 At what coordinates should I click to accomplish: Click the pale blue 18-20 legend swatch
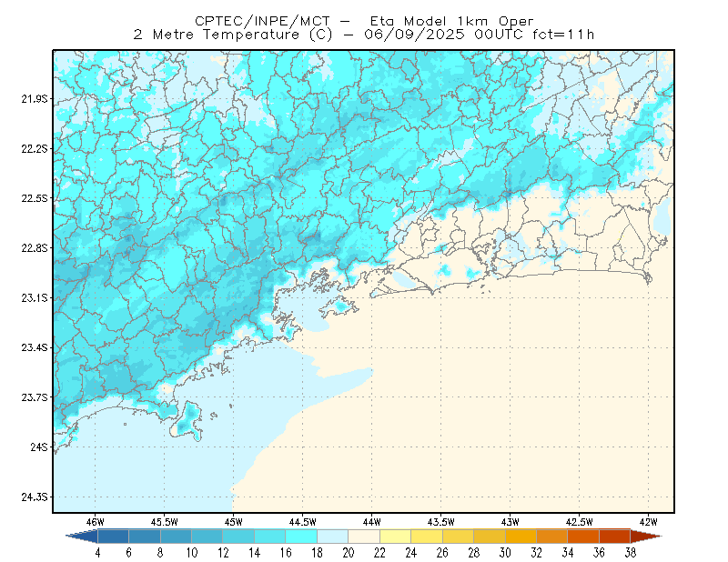[x=332, y=536]
